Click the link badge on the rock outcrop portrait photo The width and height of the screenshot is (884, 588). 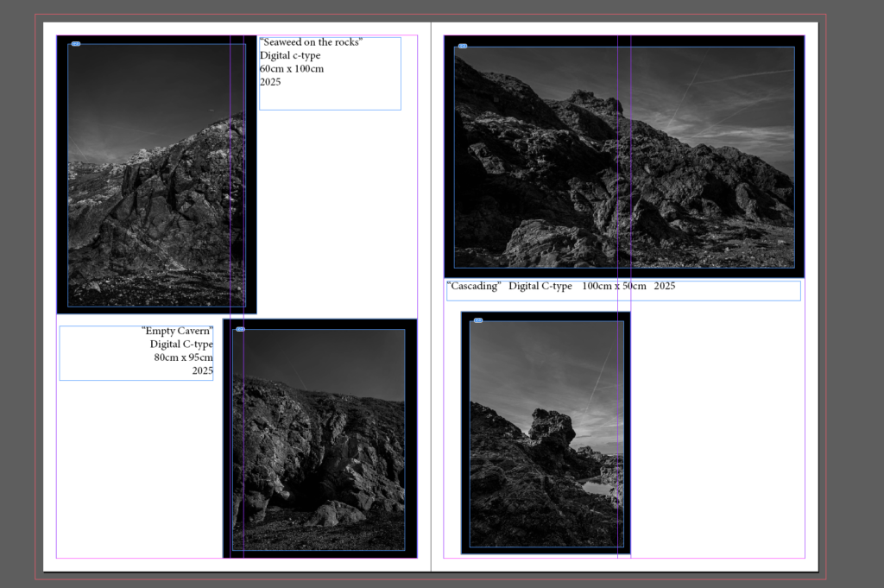pos(478,321)
